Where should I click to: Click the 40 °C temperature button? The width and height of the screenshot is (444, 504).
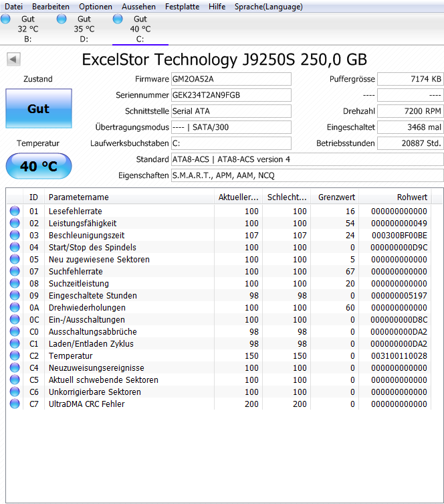[39, 166]
